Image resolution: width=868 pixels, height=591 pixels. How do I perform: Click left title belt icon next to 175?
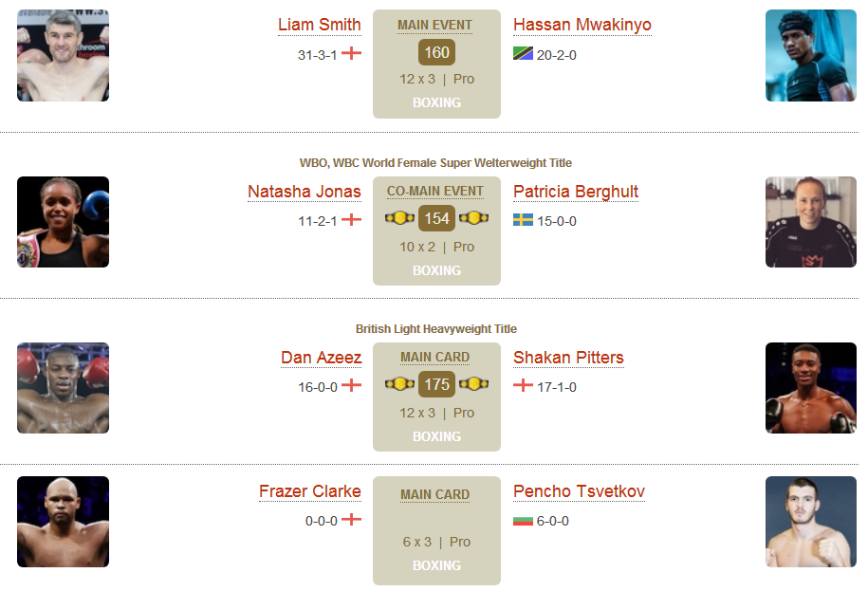pos(399,383)
